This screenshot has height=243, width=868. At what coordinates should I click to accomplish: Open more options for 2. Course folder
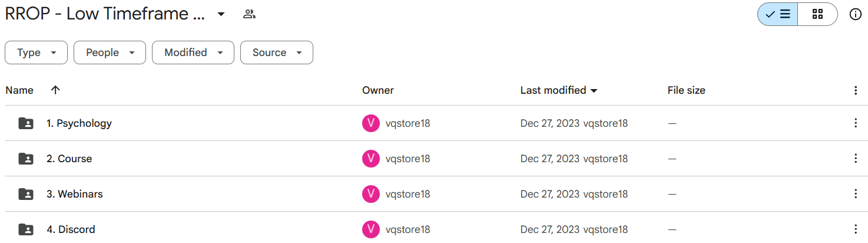point(856,159)
